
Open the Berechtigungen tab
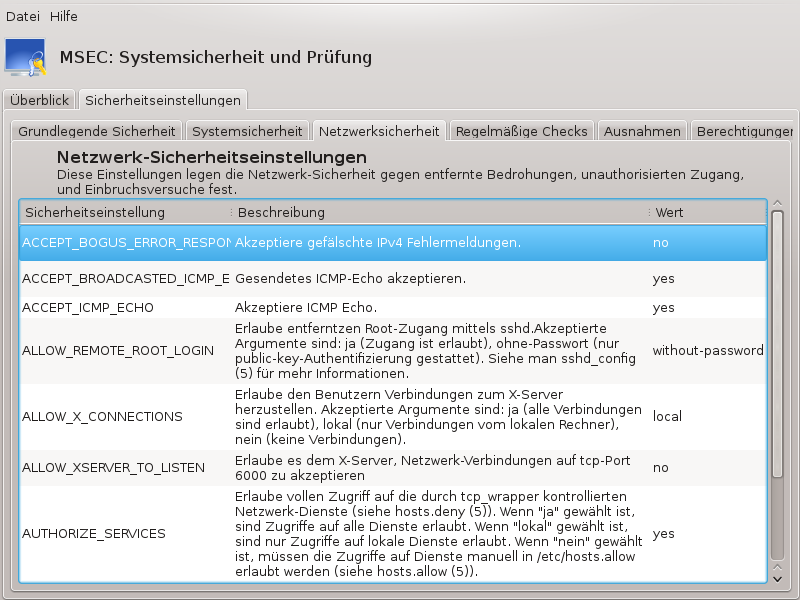coord(742,131)
